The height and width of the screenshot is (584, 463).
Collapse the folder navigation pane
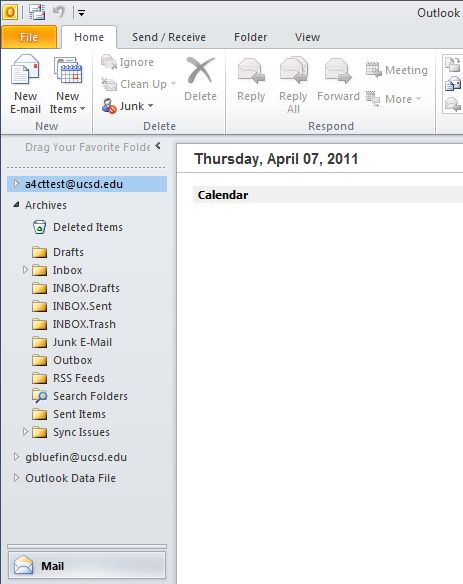(x=158, y=146)
